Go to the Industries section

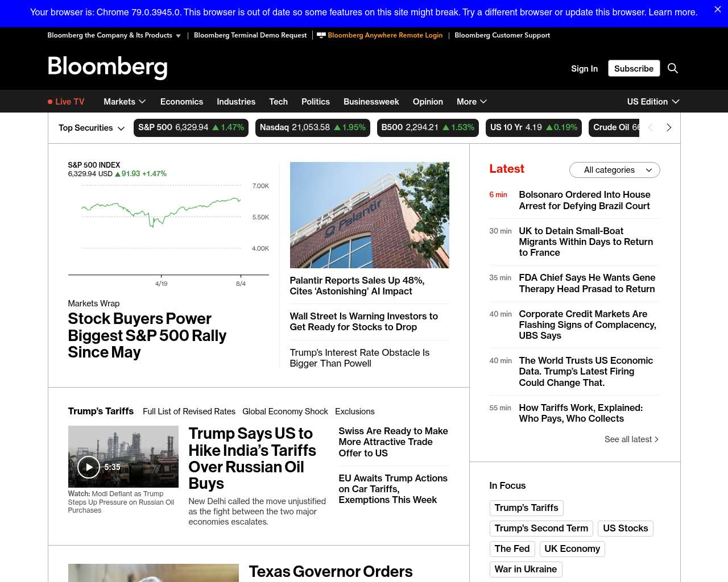(236, 102)
